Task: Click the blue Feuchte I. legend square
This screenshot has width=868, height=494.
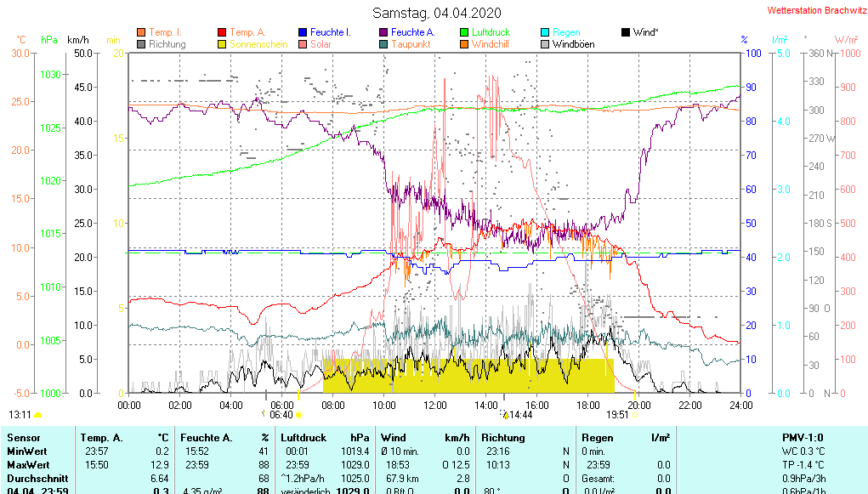Action: click(303, 32)
